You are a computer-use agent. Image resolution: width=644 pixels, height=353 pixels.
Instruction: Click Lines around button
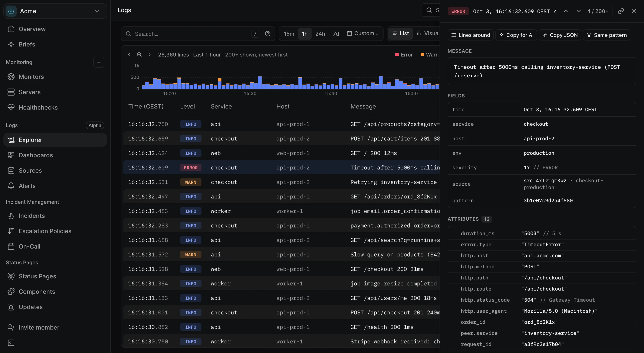470,35
